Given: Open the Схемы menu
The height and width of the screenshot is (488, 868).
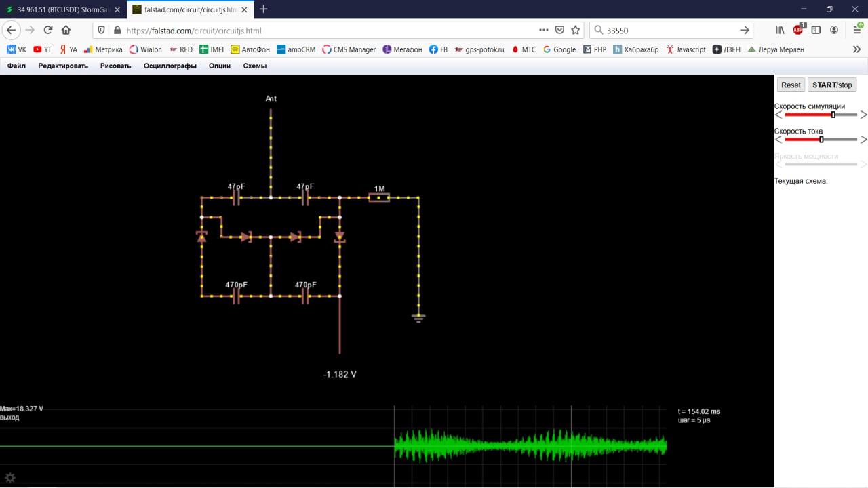Looking at the screenshot, I should click(x=254, y=66).
